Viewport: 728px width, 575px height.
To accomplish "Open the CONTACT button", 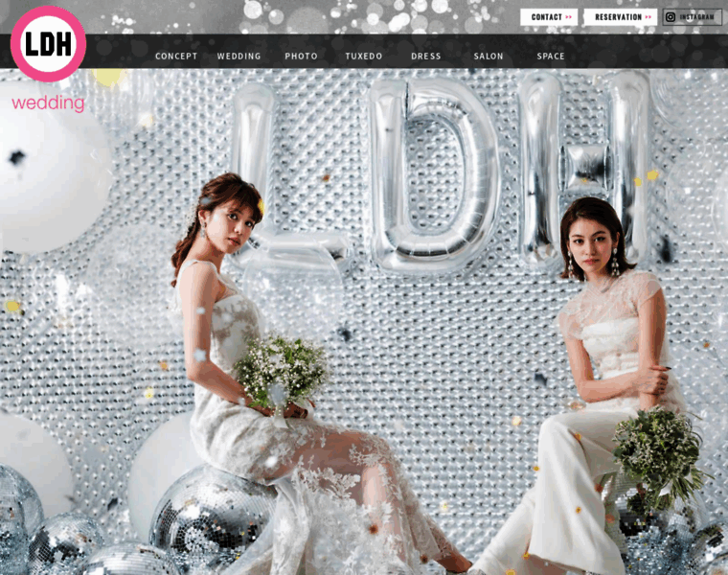I will 549,17.
